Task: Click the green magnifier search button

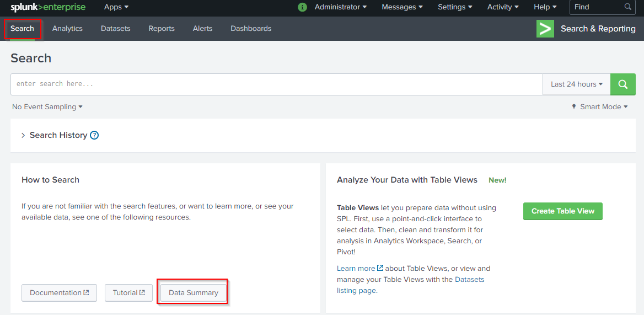Action: coord(623,84)
